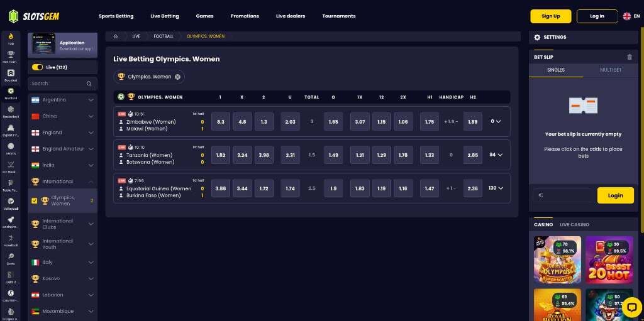644x321 pixels.
Task: Expand the India league list
Action: (x=91, y=165)
